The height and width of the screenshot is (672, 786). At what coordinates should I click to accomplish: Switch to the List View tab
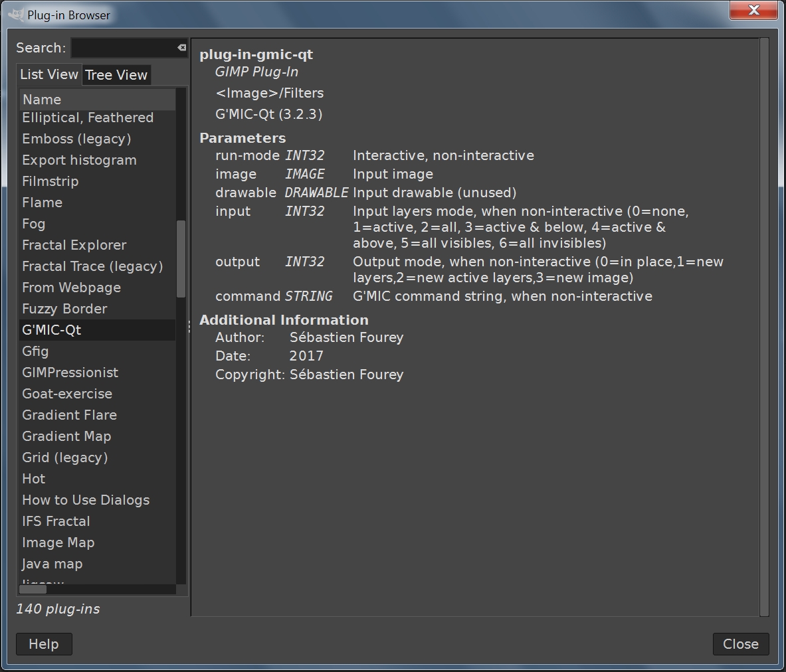[x=49, y=74]
